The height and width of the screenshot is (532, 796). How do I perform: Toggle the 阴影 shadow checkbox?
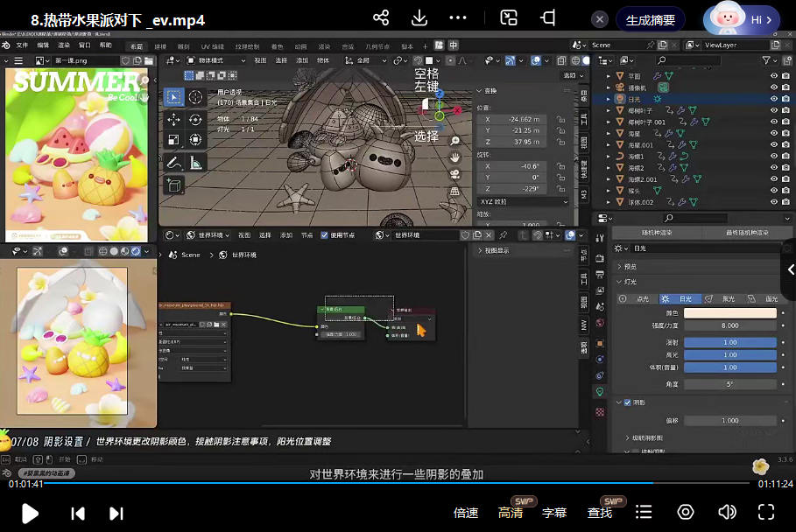(627, 402)
